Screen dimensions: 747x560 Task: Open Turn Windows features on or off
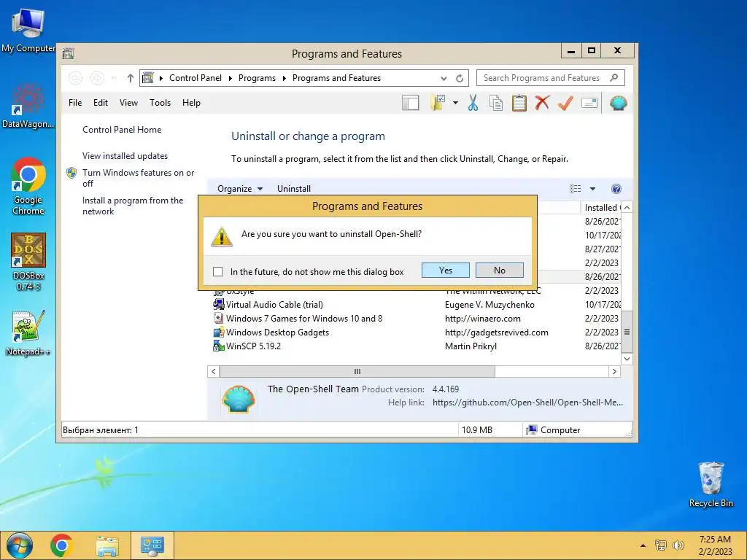(138, 178)
